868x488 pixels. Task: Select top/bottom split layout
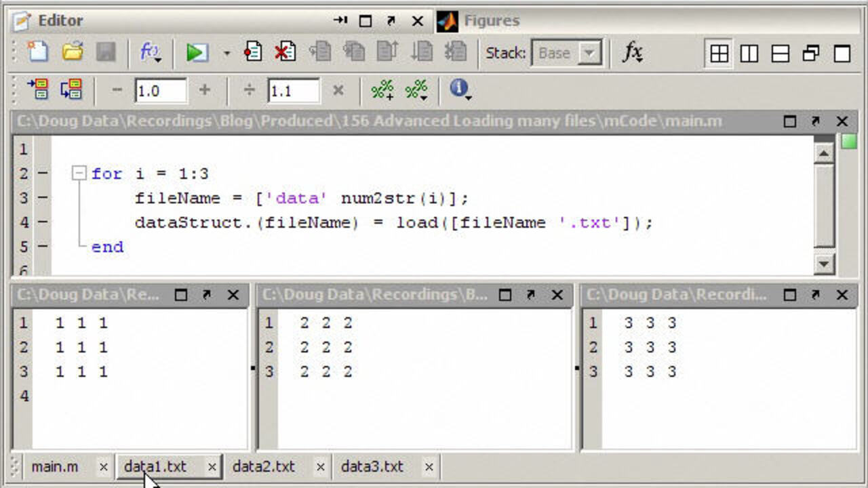click(x=780, y=53)
